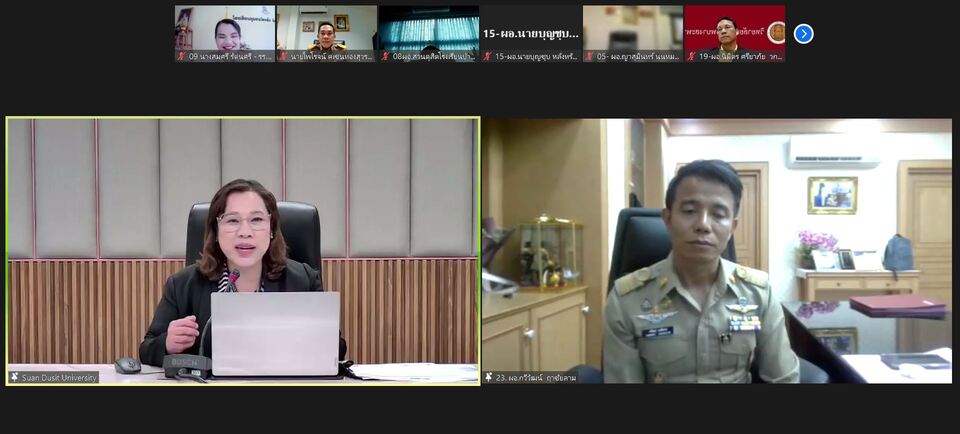Select participant 09 video thumbnail
The image size is (960, 434).
pyautogui.click(x=225, y=28)
